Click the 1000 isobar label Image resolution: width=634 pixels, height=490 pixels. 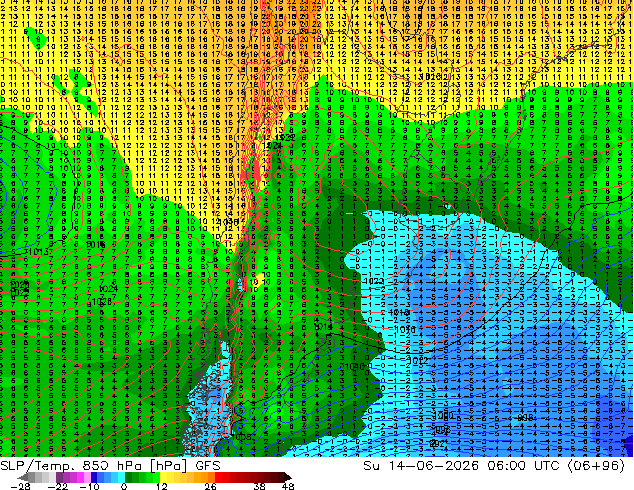click(443, 416)
